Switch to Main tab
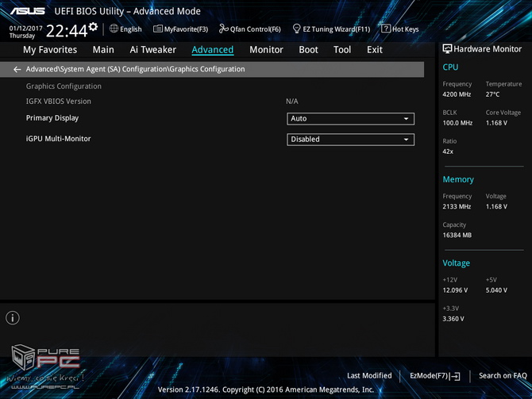This screenshot has width=532, height=399. pos(103,50)
